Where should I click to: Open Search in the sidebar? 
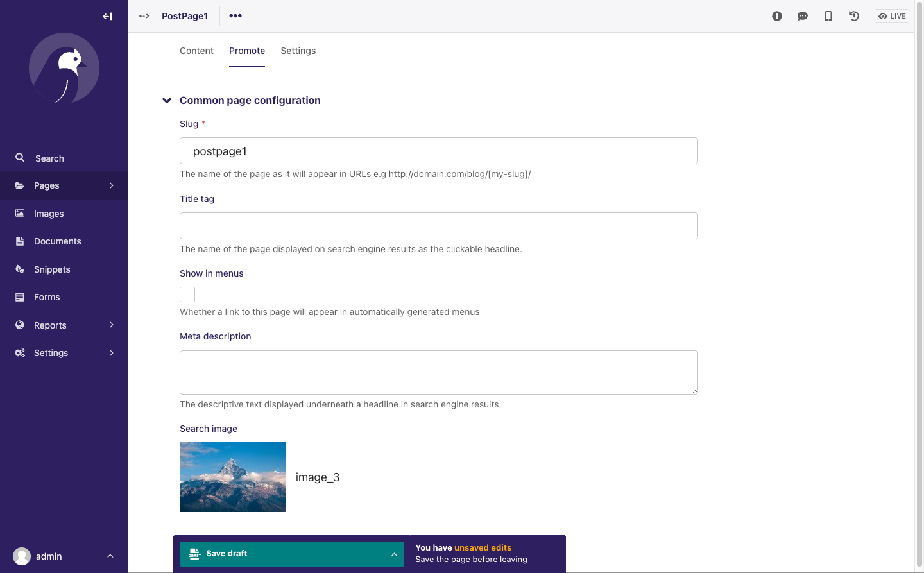click(49, 158)
